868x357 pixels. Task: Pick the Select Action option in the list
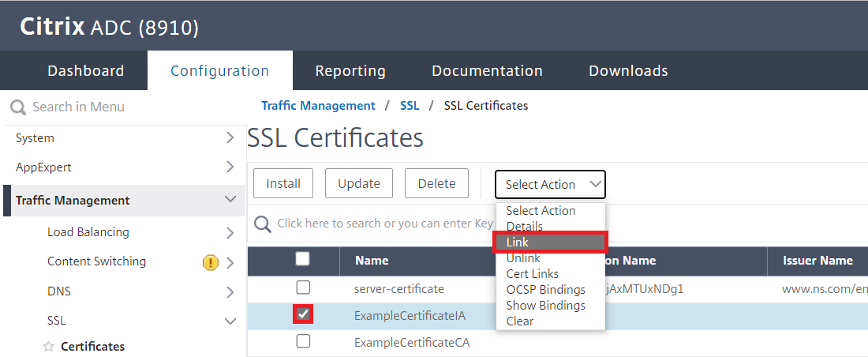click(550, 211)
